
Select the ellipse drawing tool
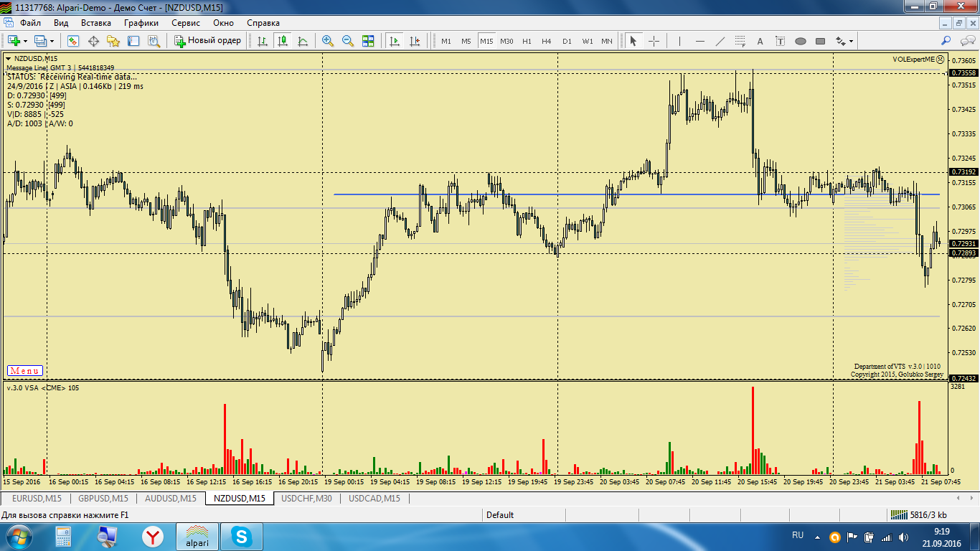point(800,41)
